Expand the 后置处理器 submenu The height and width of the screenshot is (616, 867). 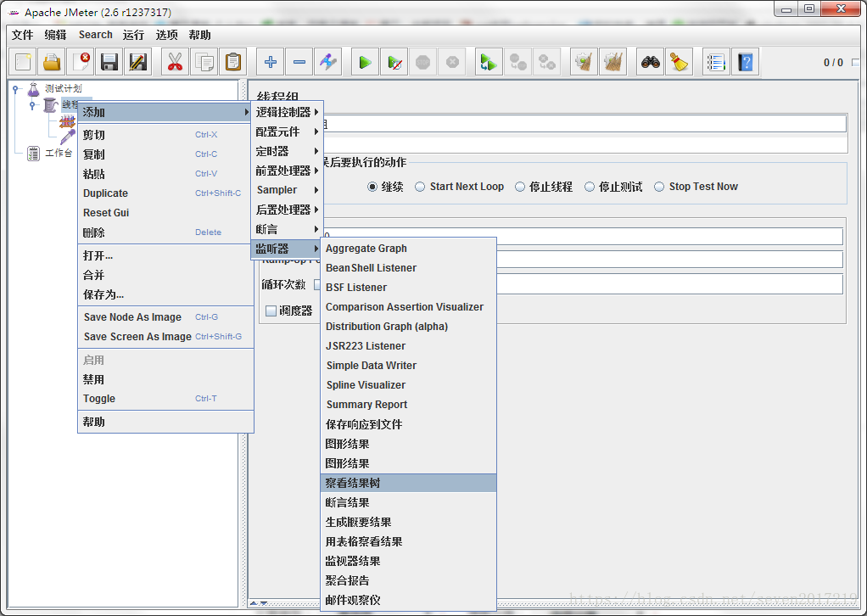[287, 210]
